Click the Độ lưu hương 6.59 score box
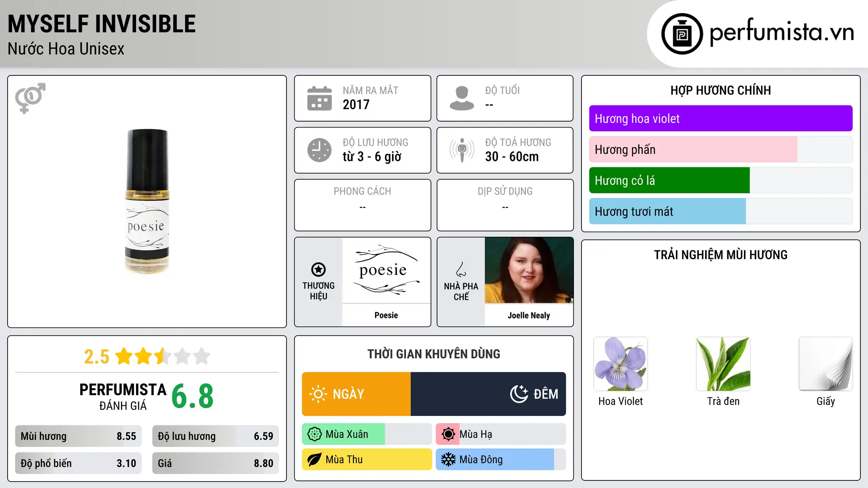The width and height of the screenshot is (868, 488). (x=215, y=436)
